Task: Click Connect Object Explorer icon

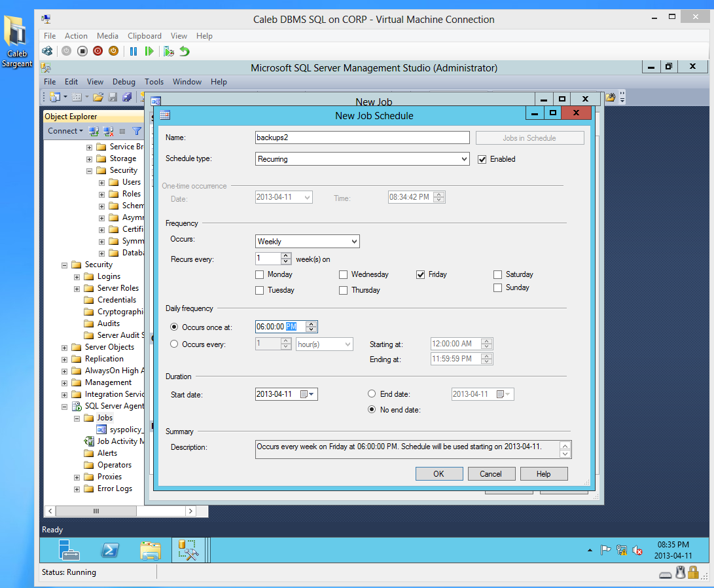Action: coord(94,131)
